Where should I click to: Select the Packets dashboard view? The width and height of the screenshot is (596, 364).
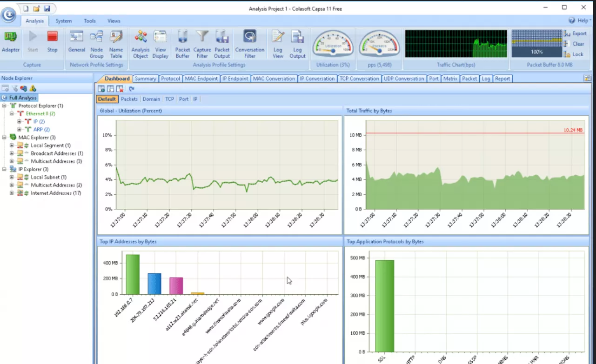(x=129, y=99)
